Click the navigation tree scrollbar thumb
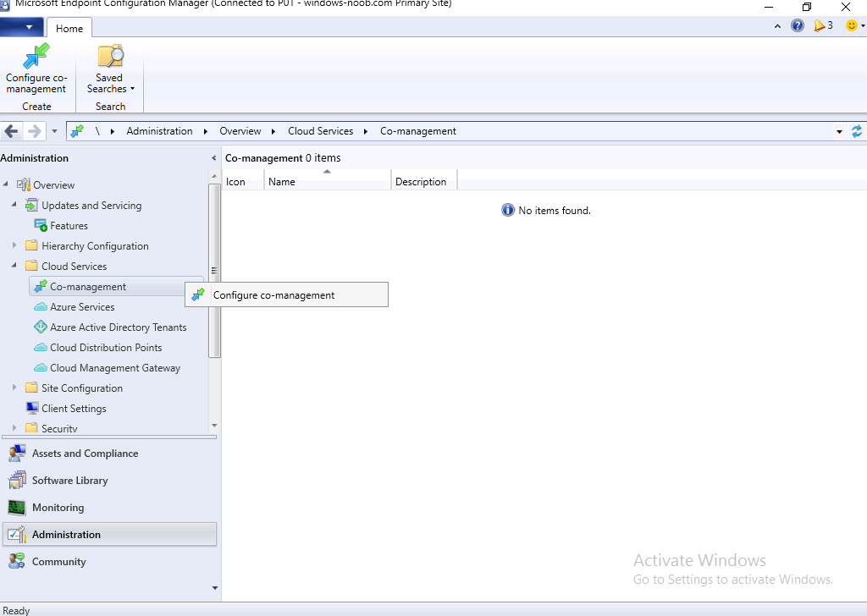Viewport: 867px width, 616px height. pos(214,271)
